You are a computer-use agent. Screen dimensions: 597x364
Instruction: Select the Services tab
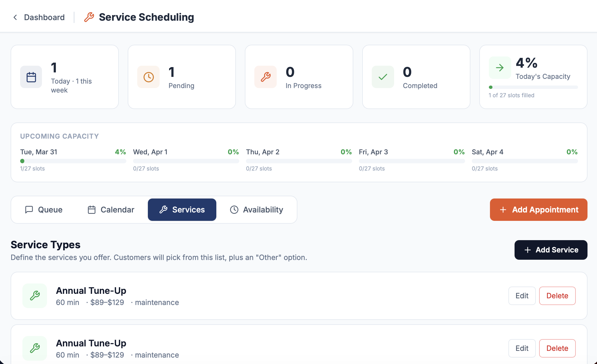182,209
